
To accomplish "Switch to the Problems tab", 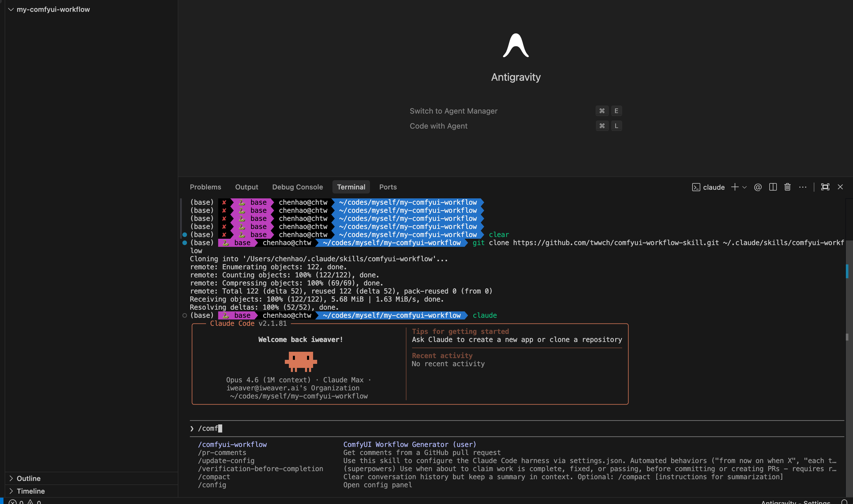I will coord(205,187).
